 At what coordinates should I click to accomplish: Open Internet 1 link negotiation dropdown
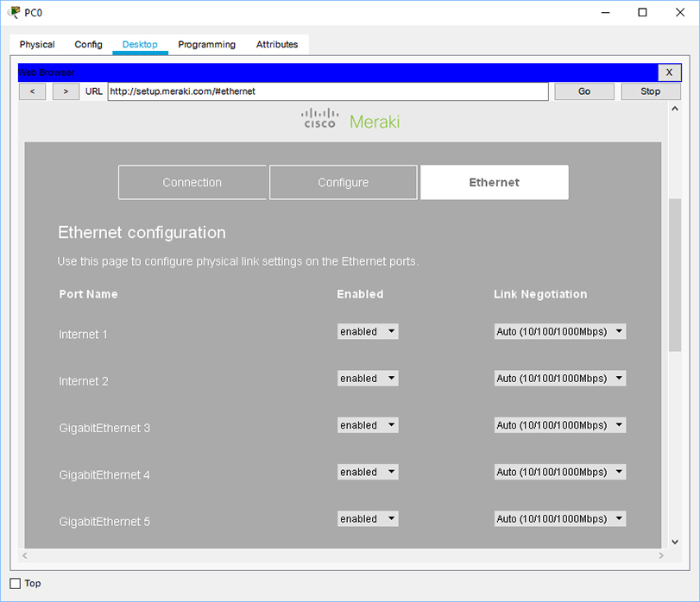560,331
